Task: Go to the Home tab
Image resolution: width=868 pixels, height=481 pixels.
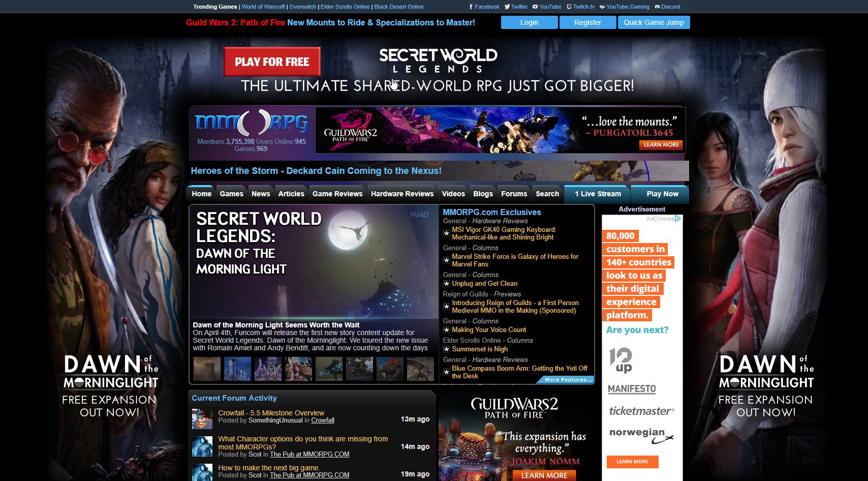Action: click(201, 194)
